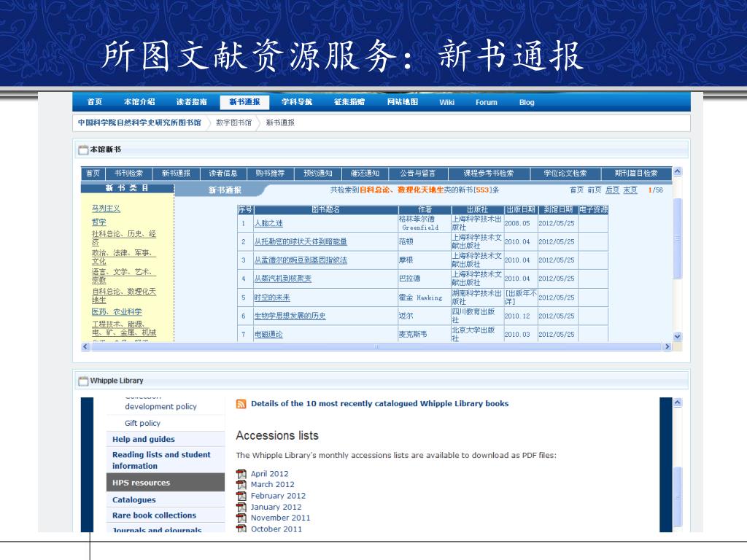
Task: Open the book 电磁通论
Action: click(x=268, y=335)
